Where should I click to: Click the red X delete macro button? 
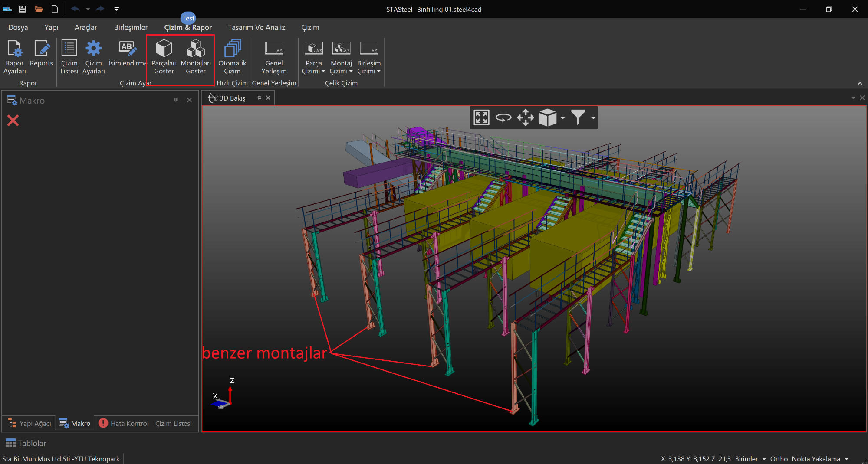coord(13,121)
